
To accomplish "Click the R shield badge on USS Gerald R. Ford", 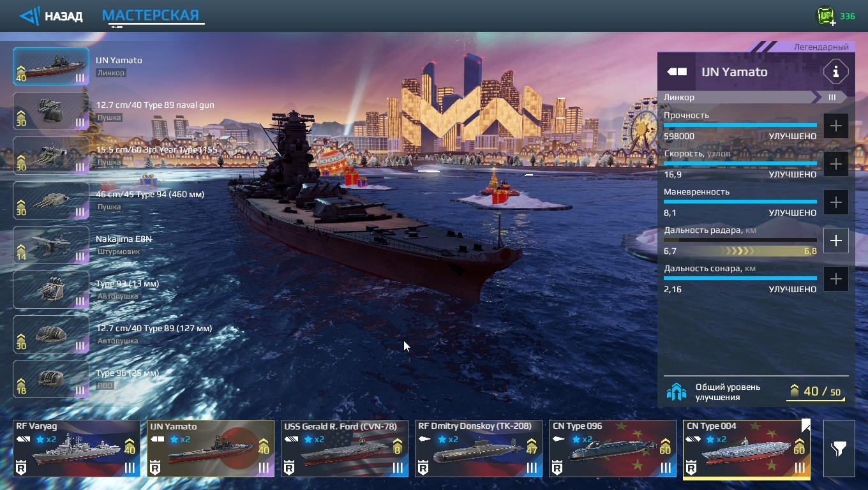I will click(x=289, y=468).
